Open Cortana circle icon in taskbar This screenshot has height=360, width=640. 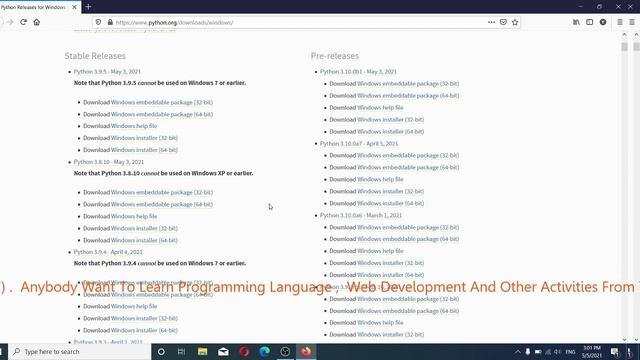[161, 351]
